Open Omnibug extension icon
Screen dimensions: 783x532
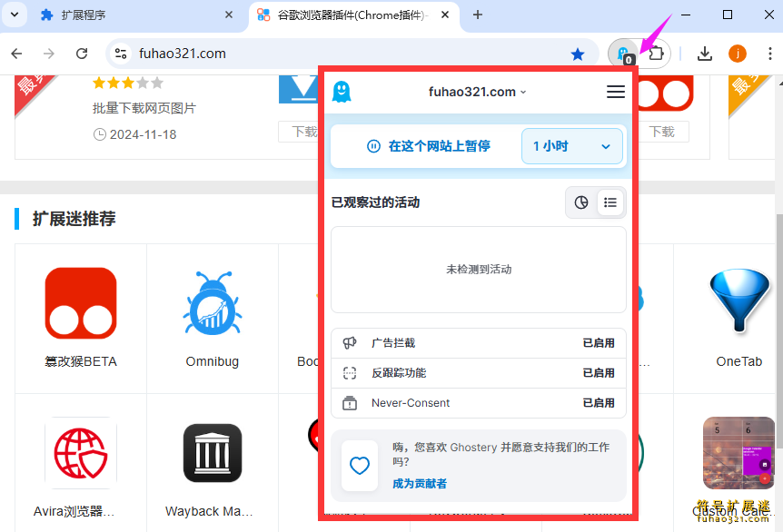[213, 303]
